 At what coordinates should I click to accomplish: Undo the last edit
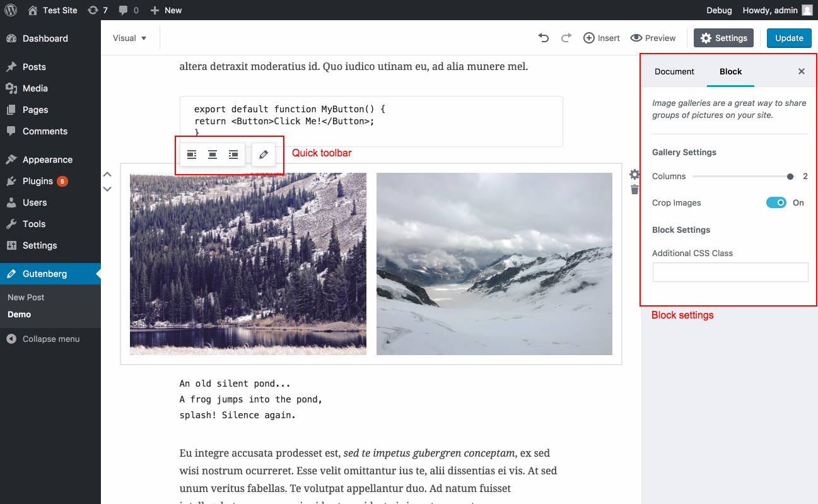coord(543,38)
